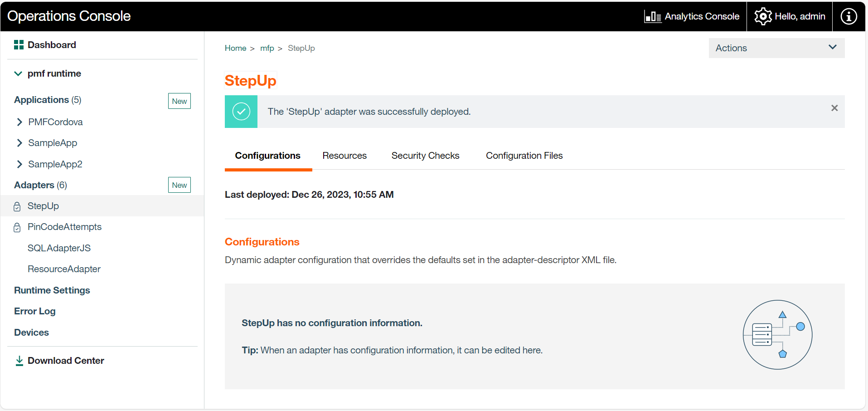
Task: Click the PinCodeAttempts lock icon
Action: (x=17, y=227)
